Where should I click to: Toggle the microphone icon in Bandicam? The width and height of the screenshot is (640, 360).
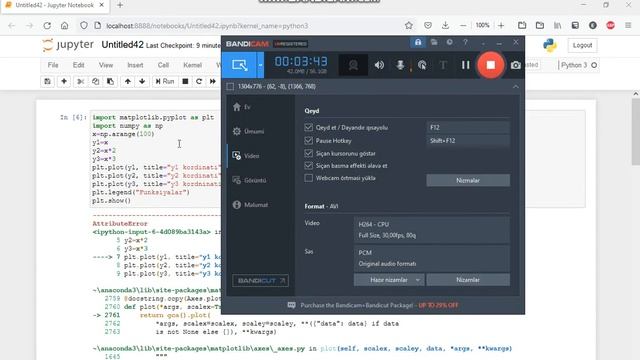pyautogui.click(x=400, y=65)
